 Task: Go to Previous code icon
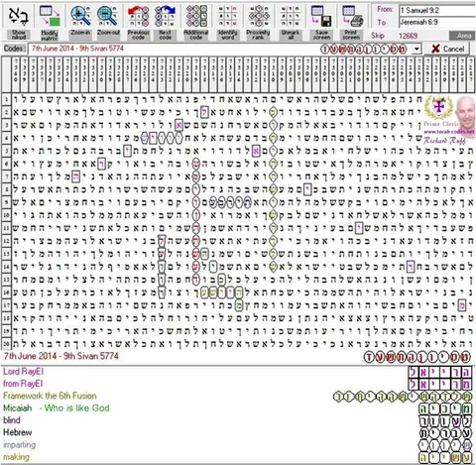point(138,16)
